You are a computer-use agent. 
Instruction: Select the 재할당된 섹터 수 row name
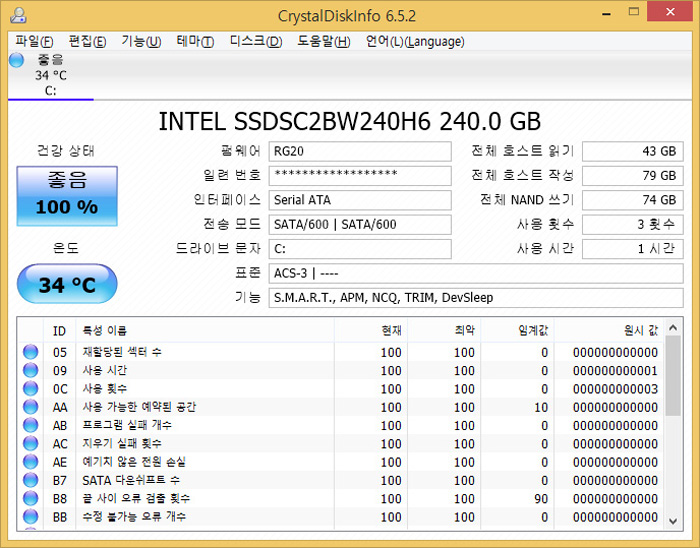[x=122, y=352]
